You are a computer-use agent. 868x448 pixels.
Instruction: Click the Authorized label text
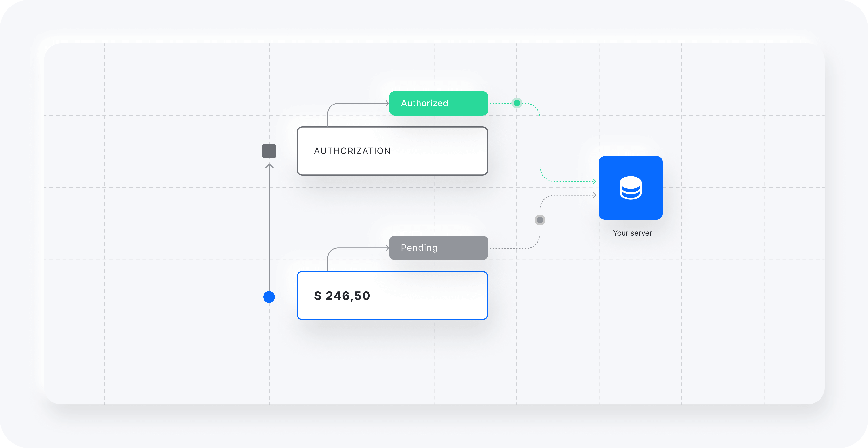point(424,103)
